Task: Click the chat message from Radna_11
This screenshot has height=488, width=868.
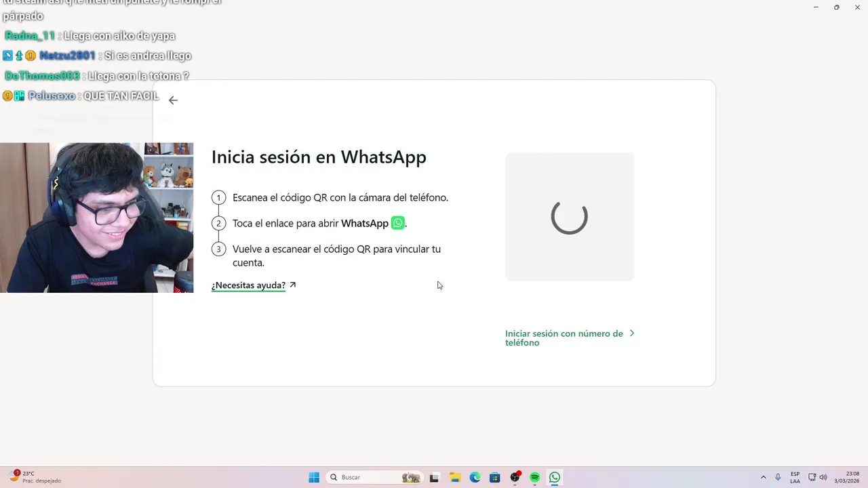Action: 90,36
